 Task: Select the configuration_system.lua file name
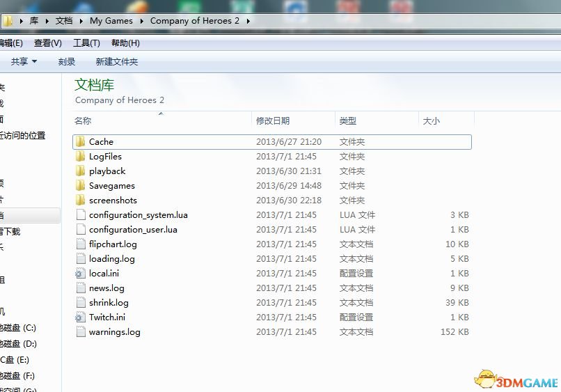coord(139,214)
